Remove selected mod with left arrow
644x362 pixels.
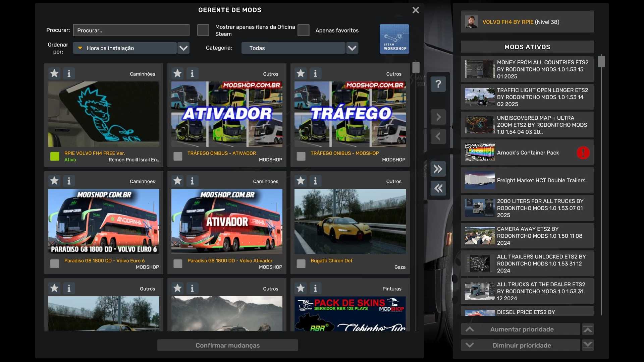438,136
